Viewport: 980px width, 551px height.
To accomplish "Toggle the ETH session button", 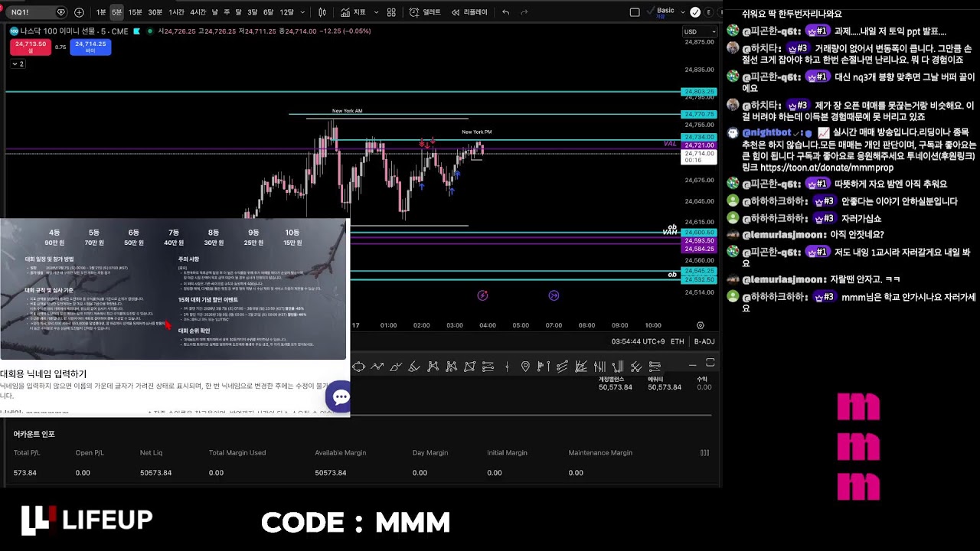I will click(x=678, y=341).
